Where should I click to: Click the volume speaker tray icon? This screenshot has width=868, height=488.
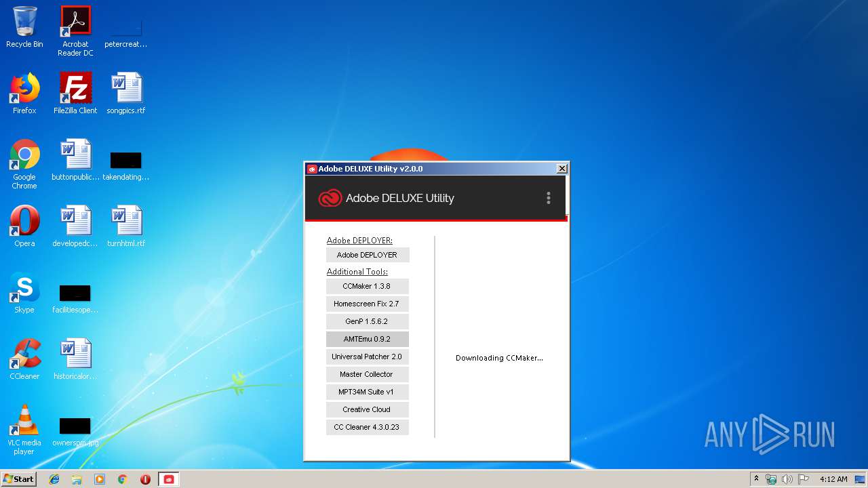(787, 479)
